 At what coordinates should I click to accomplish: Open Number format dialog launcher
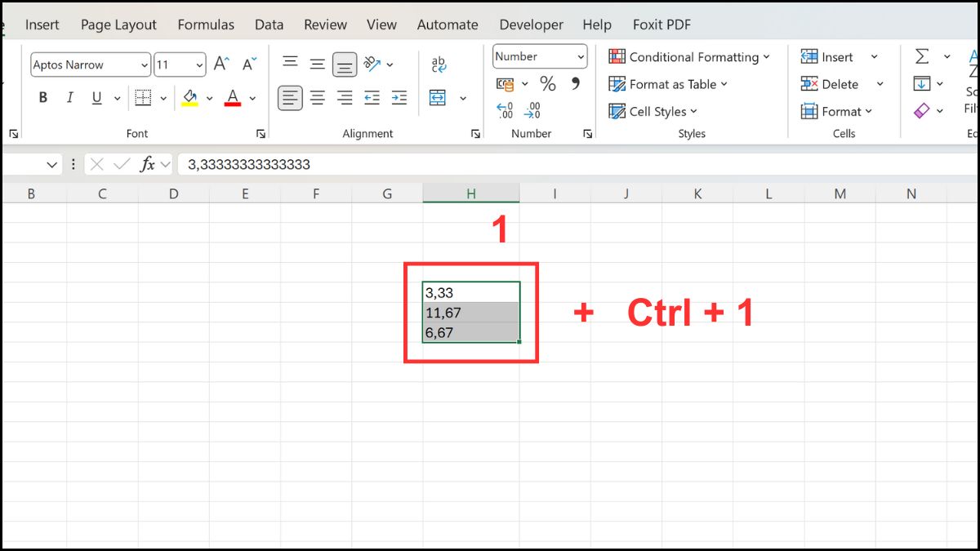[587, 134]
